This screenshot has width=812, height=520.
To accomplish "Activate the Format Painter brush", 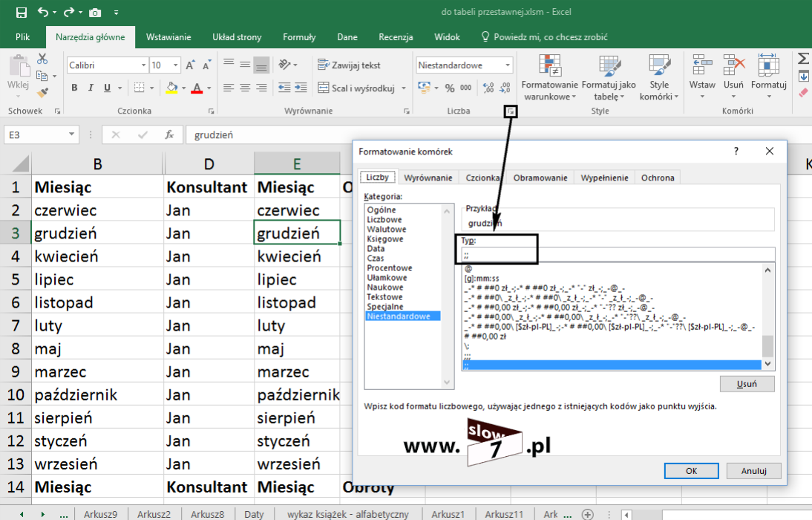I will click(42, 92).
